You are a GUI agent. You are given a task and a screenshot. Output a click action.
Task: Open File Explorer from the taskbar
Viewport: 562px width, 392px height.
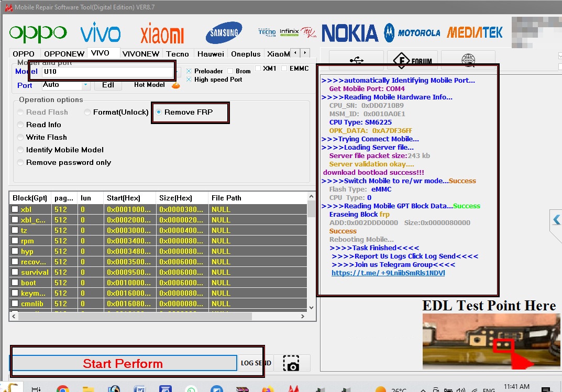88,389
